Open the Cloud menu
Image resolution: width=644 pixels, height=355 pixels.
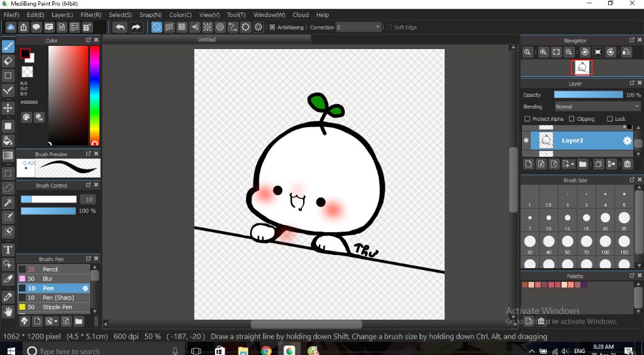pyautogui.click(x=301, y=15)
